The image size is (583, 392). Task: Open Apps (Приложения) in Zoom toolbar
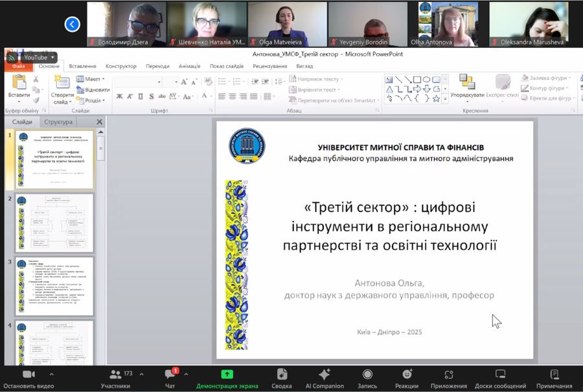[x=448, y=379]
